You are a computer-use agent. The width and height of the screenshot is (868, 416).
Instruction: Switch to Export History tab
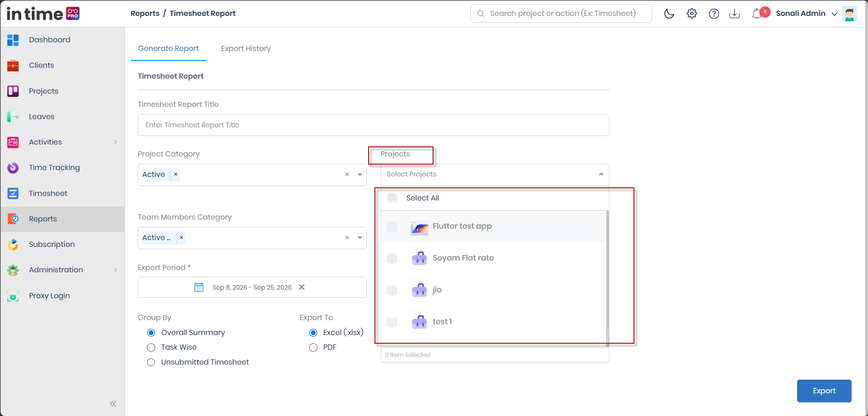click(x=246, y=49)
